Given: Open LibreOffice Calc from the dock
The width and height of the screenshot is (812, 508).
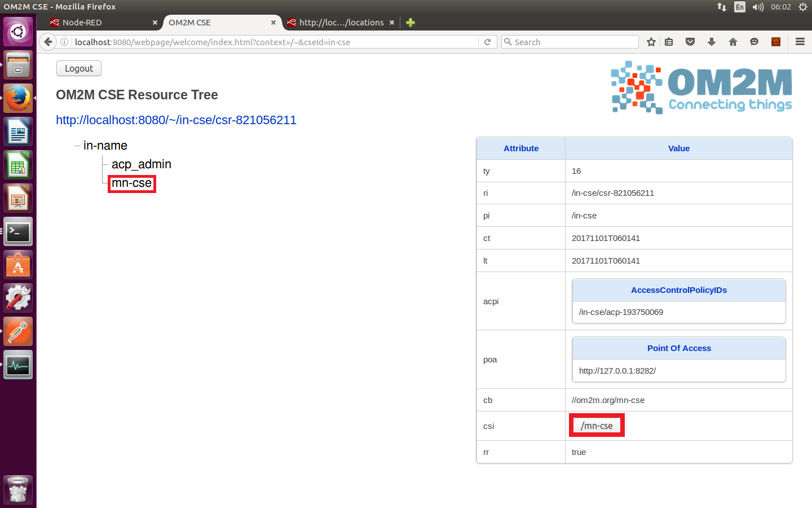Looking at the screenshot, I should [x=18, y=164].
